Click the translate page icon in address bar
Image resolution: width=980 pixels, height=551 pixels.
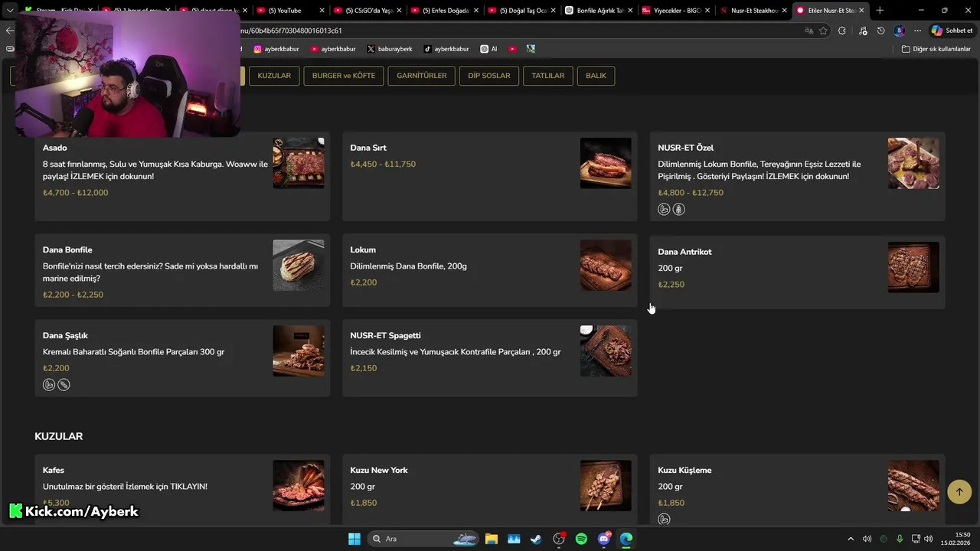pos(808,31)
